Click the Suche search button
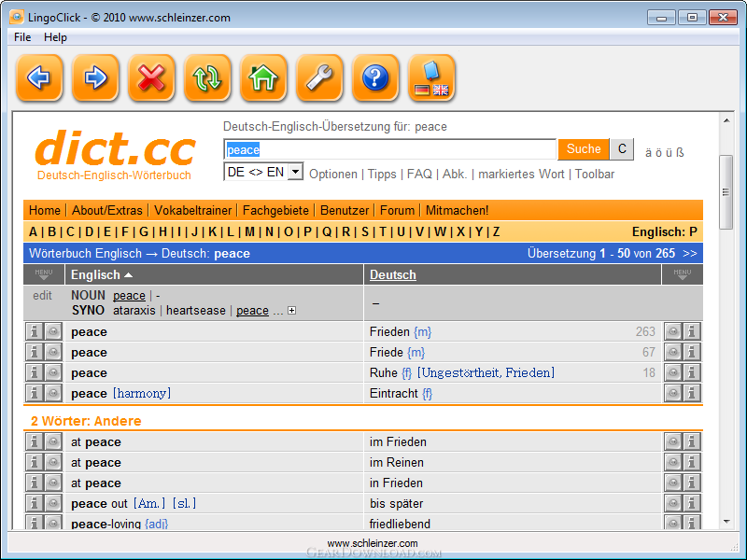This screenshot has height=560, width=747. click(584, 149)
